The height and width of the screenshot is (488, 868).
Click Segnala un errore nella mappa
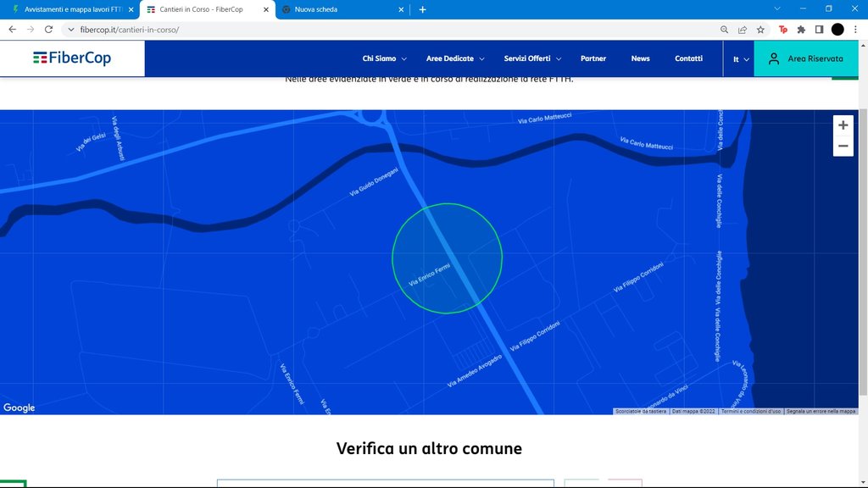(821, 411)
